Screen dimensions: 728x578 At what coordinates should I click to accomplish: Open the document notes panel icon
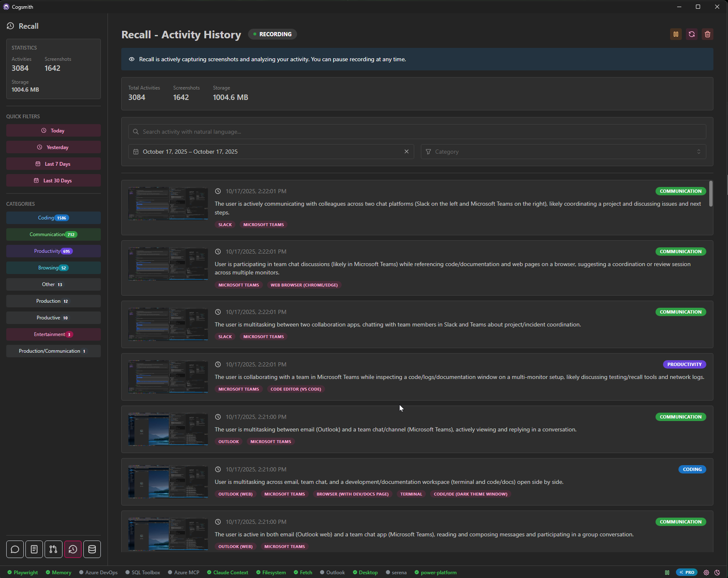coord(34,549)
